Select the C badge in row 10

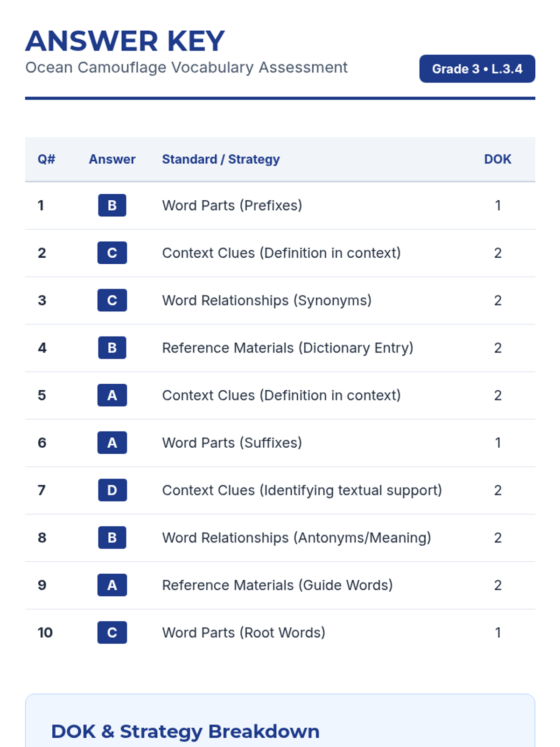pos(112,633)
